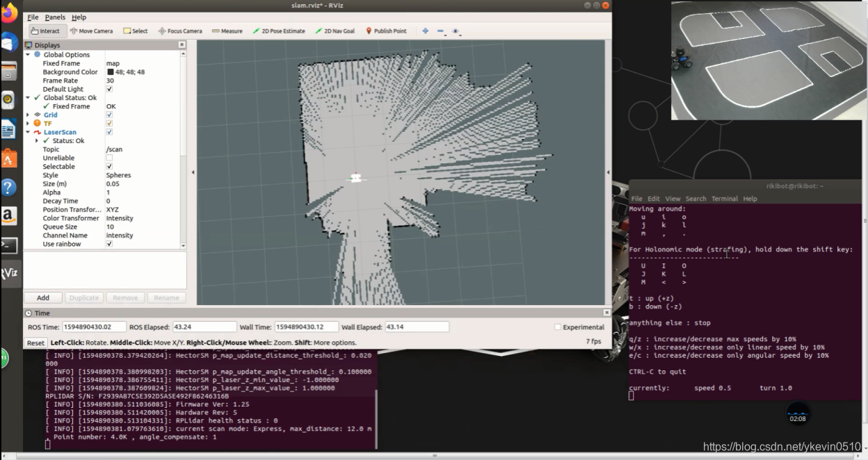This screenshot has height=460, width=868.
Task: Click the red LaserScan display icon
Action: tap(37, 132)
